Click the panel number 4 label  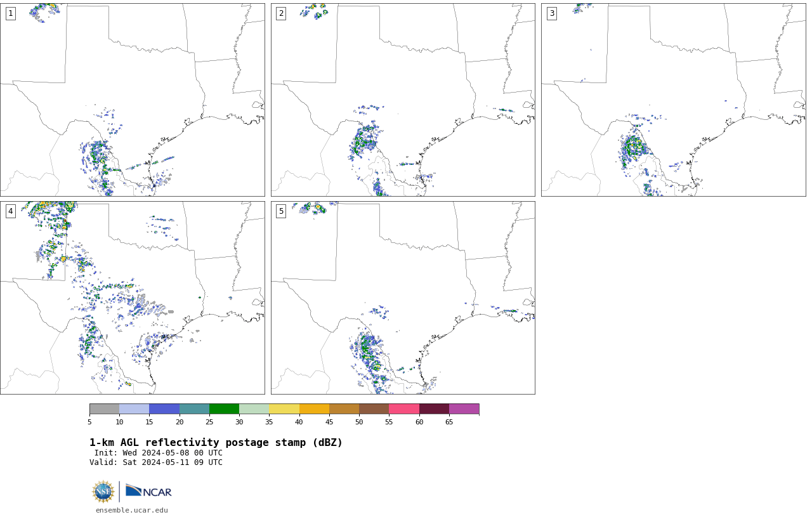coord(10,211)
